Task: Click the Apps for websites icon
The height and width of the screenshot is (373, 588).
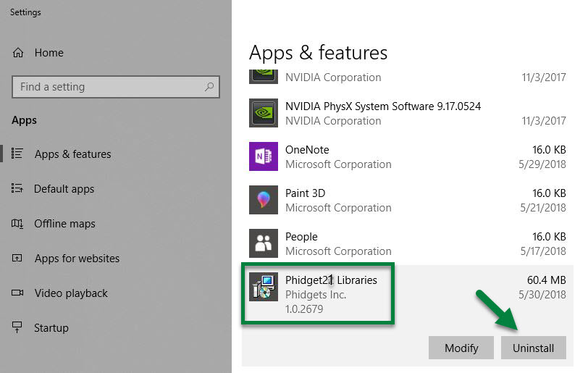Action: coord(17,258)
